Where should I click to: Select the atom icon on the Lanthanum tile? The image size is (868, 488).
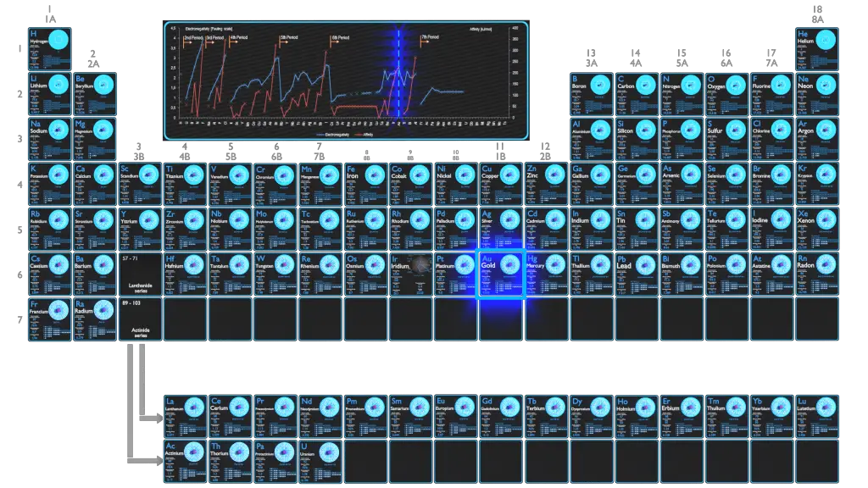click(193, 407)
